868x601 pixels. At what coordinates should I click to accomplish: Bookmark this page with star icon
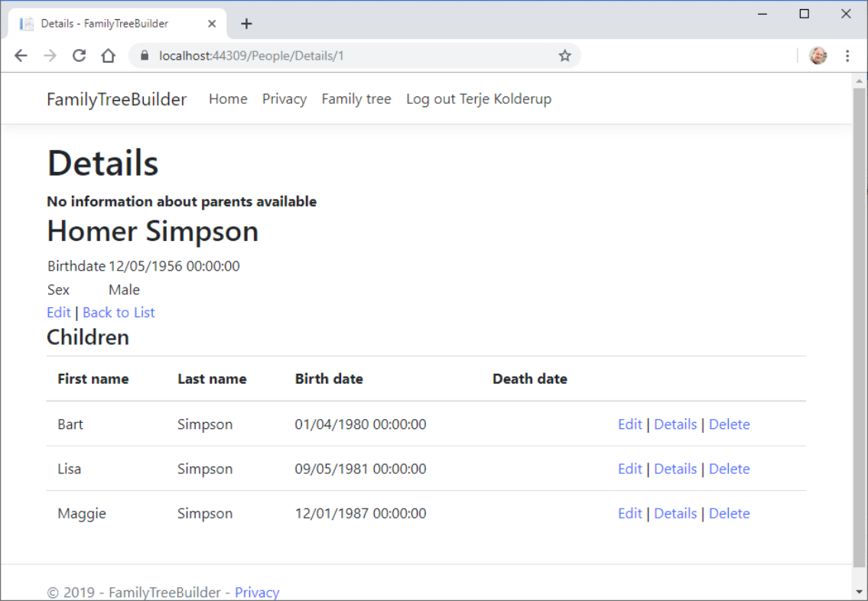[x=564, y=56]
